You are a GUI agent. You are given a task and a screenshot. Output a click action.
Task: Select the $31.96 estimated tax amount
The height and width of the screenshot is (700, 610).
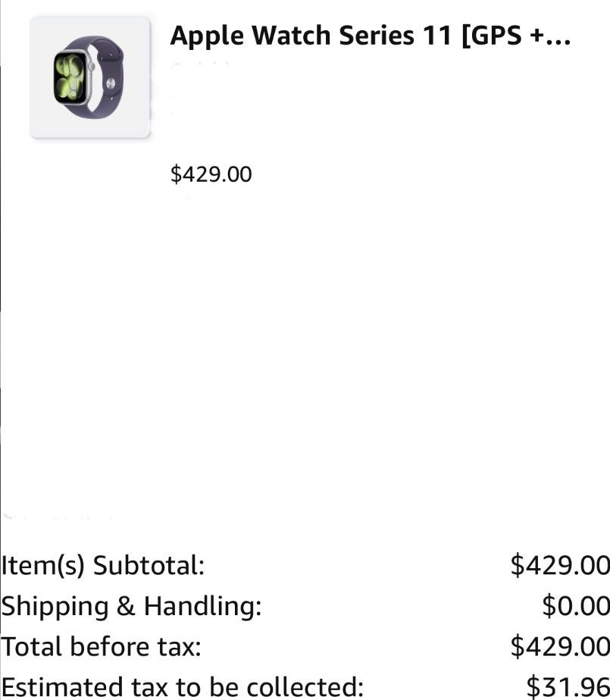coord(568,687)
